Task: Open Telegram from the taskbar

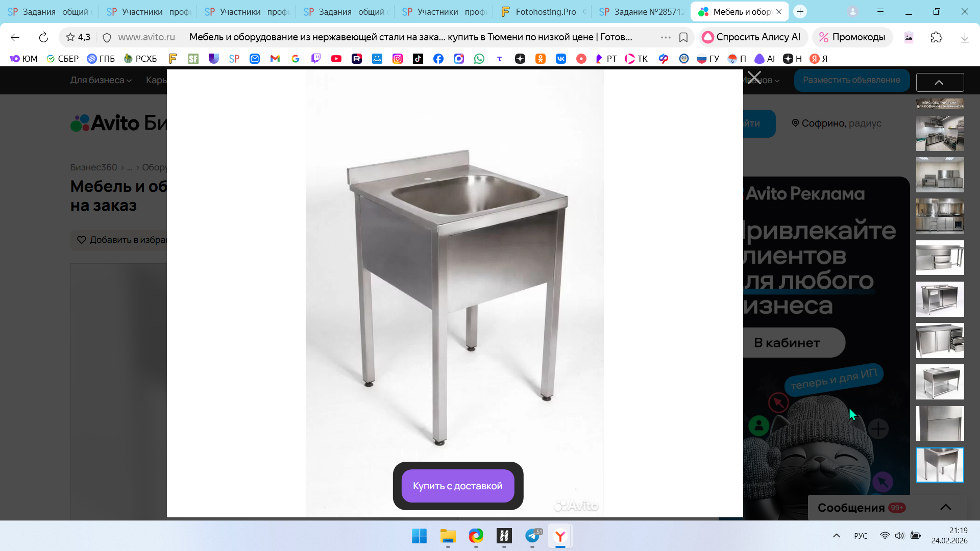Action: pyautogui.click(x=532, y=536)
